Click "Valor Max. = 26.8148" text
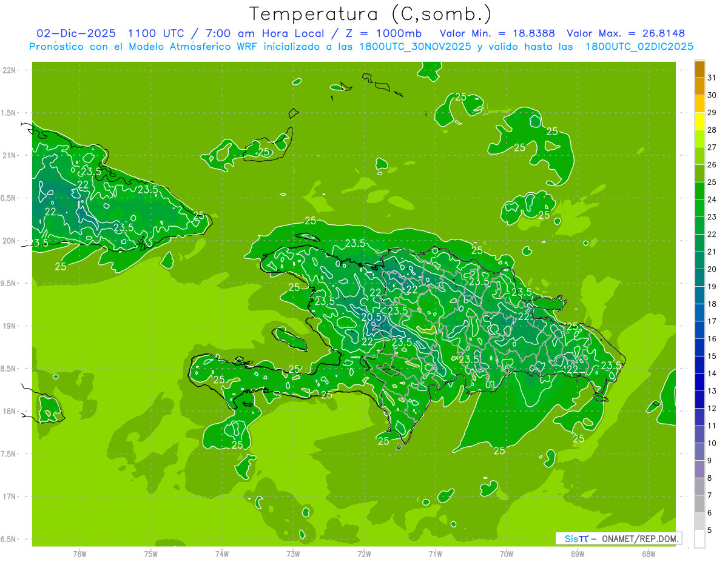This screenshot has width=728, height=562. click(626, 33)
